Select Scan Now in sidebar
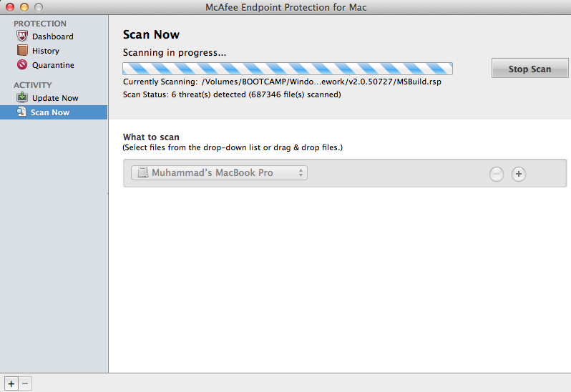 pos(54,112)
